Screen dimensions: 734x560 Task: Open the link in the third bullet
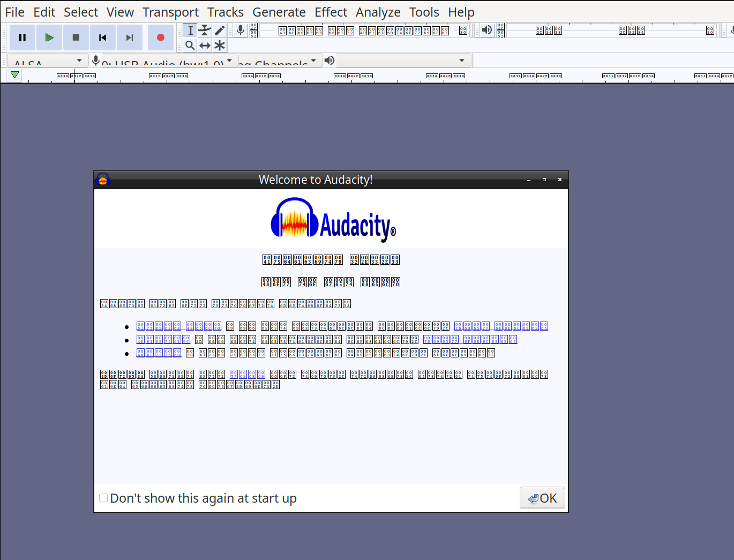pyautogui.click(x=159, y=353)
